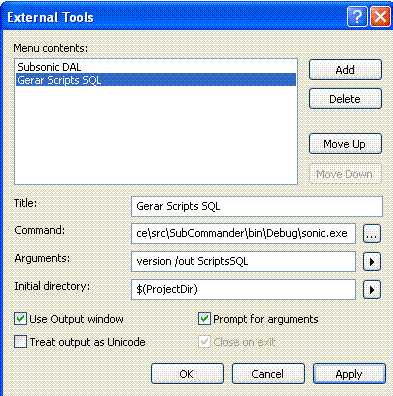Click the Add button

click(x=345, y=70)
